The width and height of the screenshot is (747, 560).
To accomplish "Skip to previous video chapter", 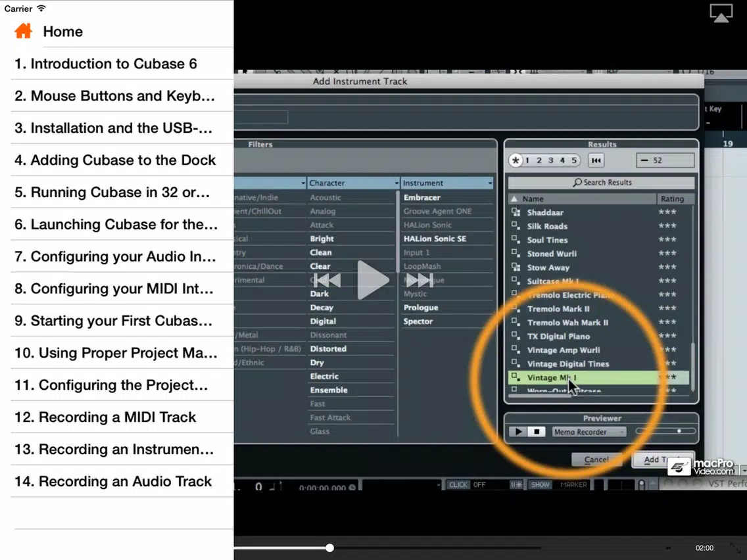I will (327, 280).
